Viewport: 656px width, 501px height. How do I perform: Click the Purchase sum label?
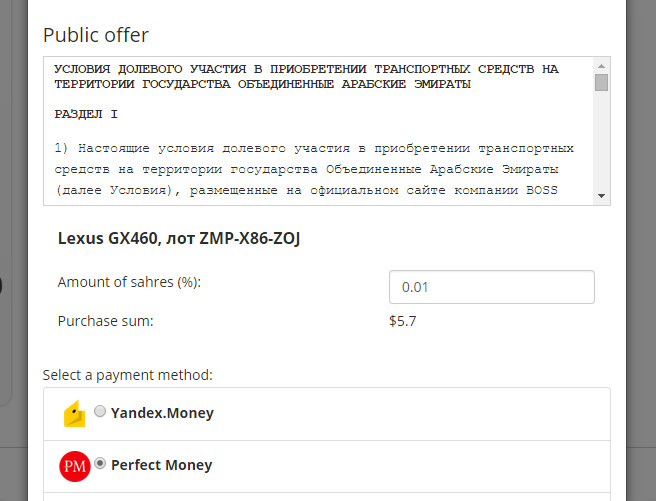point(105,322)
